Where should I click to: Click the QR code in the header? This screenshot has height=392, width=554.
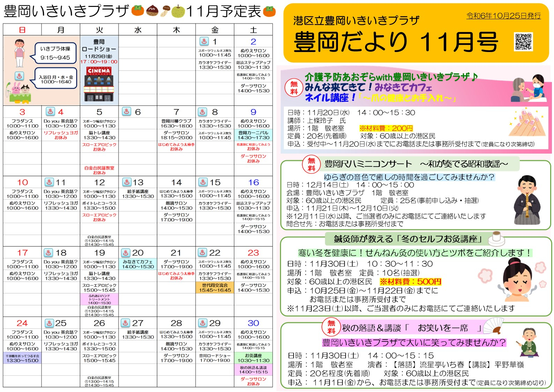pyautogui.click(x=523, y=42)
